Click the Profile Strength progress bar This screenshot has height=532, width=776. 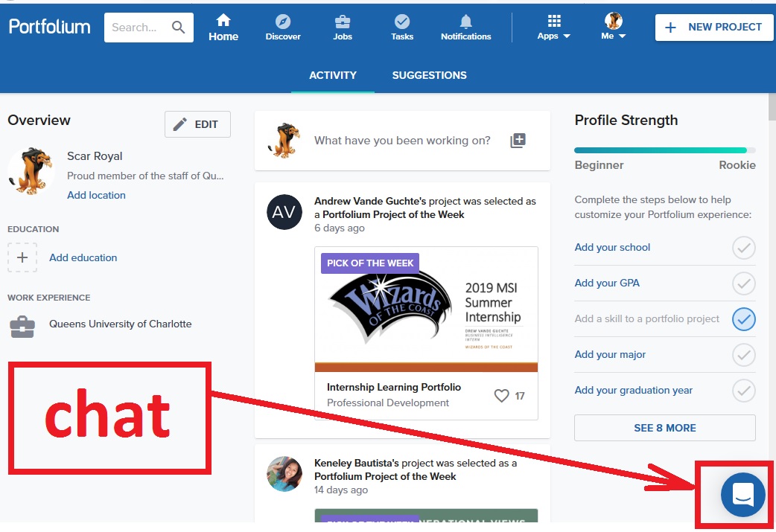(664, 150)
